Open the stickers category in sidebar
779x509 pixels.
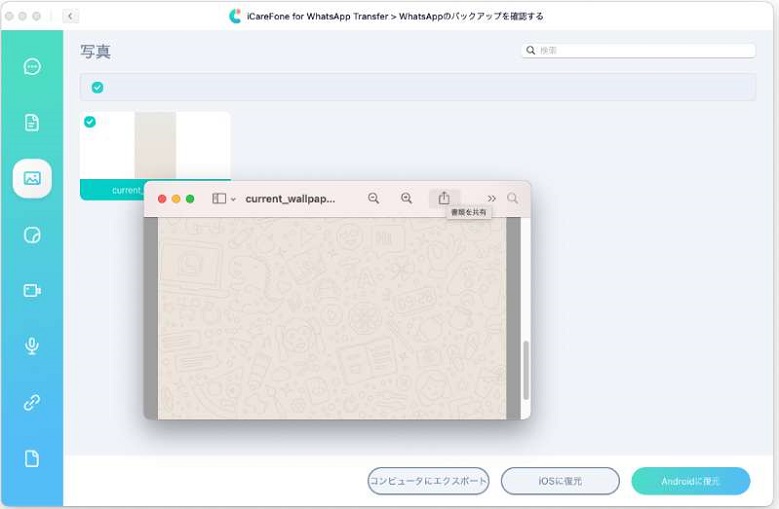click(32, 235)
